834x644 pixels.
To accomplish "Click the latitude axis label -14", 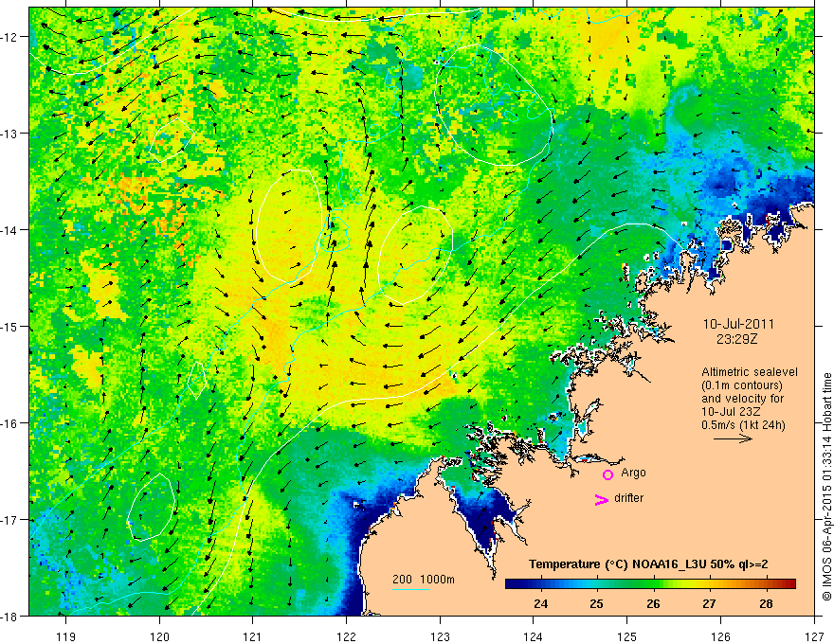I will coord(10,229).
